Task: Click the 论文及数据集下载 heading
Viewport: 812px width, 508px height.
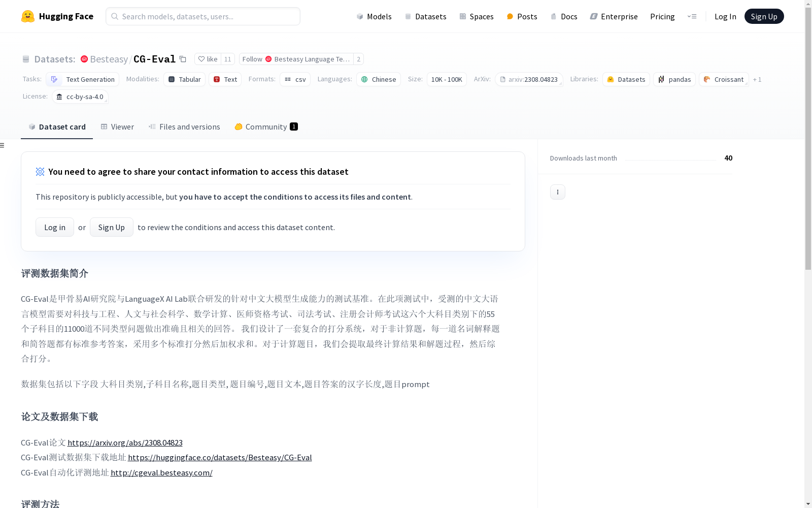Action: click(59, 417)
